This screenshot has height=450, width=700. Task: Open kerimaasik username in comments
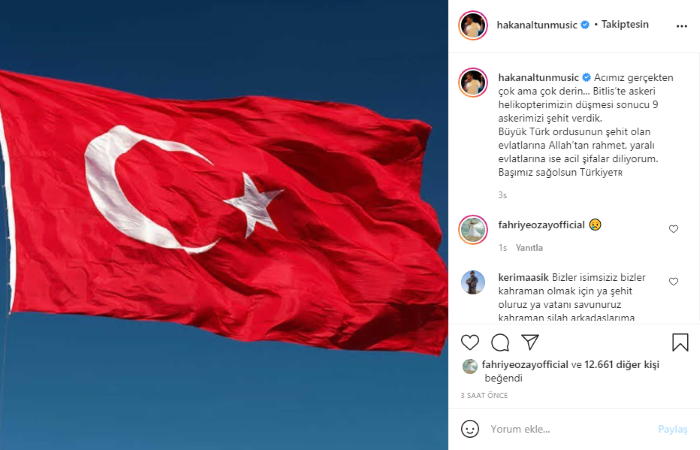(523, 277)
